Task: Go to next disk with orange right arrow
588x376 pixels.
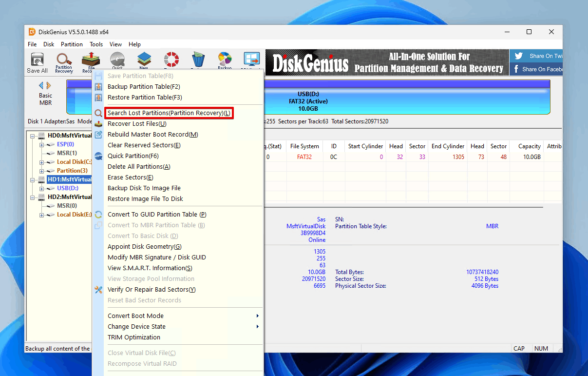Action: pyautogui.click(x=49, y=85)
